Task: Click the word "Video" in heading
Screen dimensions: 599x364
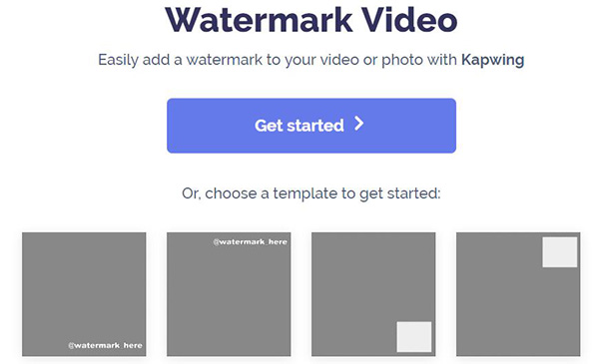Action: (409, 20)
